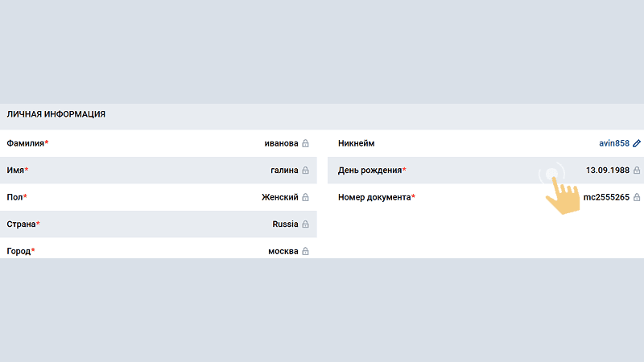This screenshot has height=362, width=644.
Task: Select the Город value москва
Action: coord(283,251)
